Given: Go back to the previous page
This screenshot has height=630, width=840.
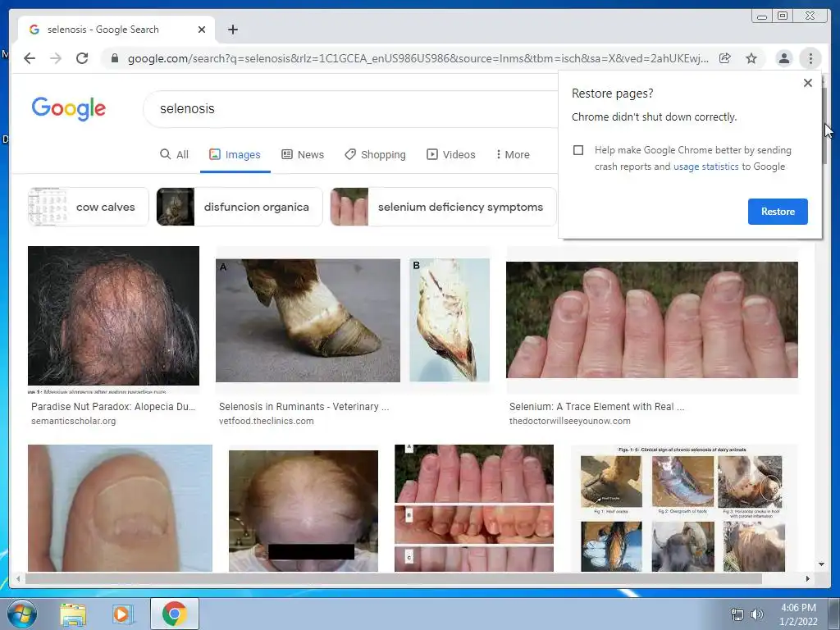Looking at the screenshot, I should coord(30,58).
